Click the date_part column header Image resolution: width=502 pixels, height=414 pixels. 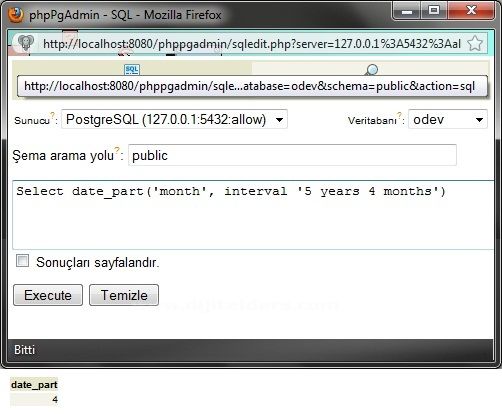(34, 385)
